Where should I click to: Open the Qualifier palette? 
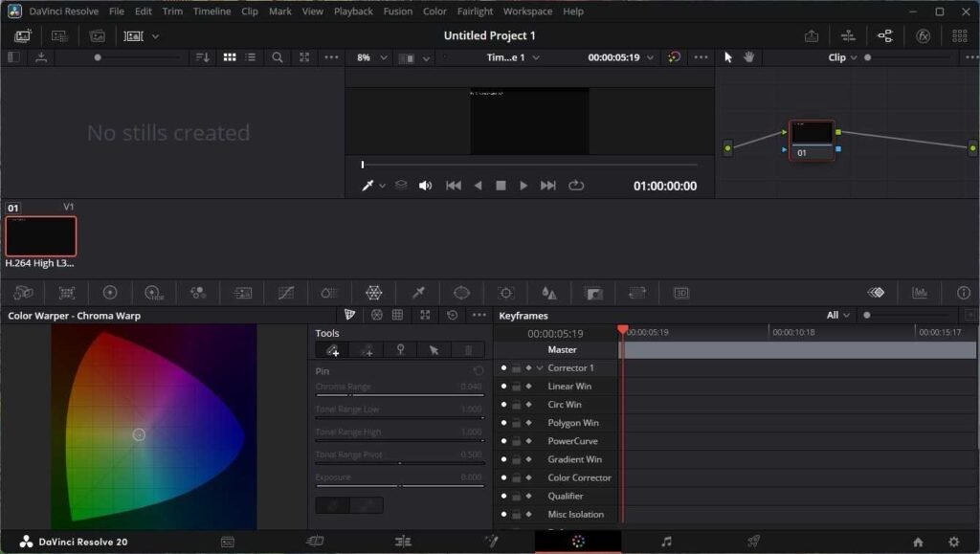(x=418, y=292)
